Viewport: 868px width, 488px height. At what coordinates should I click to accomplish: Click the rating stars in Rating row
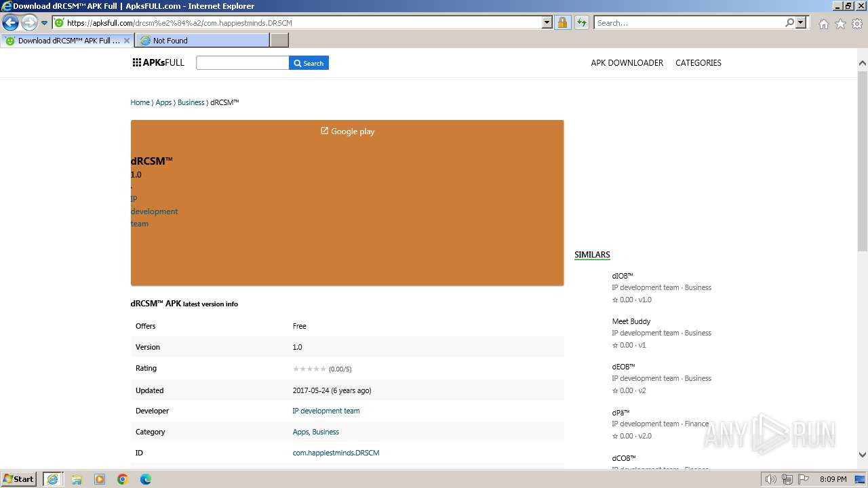(x=309, y=369)
